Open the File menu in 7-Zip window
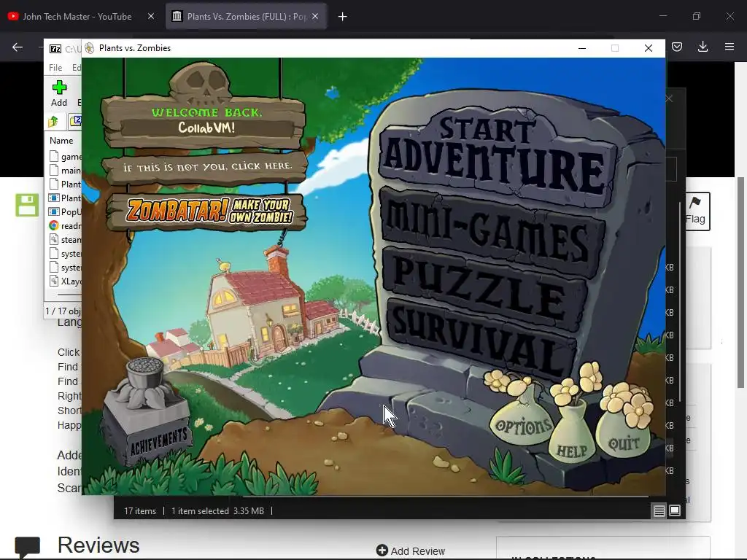Image resolution: width=747 pixels, height=560 pixels. [x=55, y=68]
